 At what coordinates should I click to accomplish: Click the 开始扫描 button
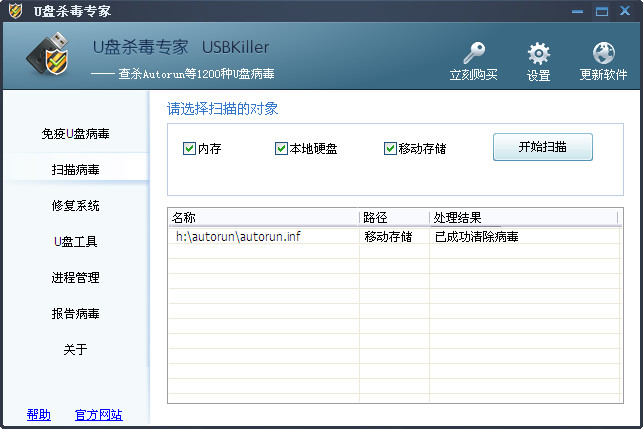pyautogui.click(x=543, y=147)
